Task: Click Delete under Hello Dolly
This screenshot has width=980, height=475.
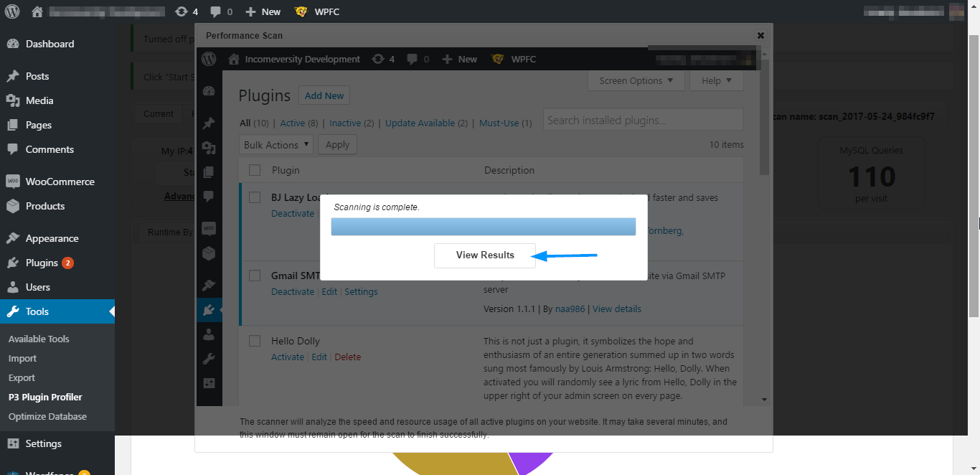Action: (x=348, y=357)
